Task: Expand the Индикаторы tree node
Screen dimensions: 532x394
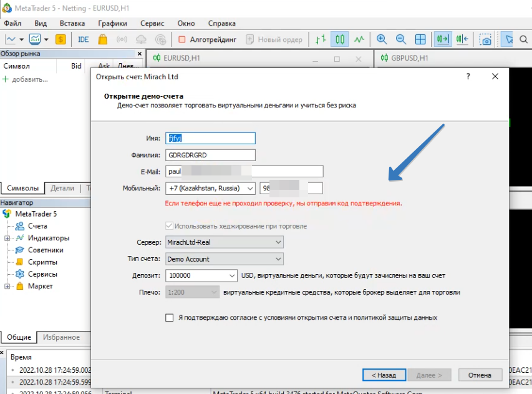Action: [7, 238]
